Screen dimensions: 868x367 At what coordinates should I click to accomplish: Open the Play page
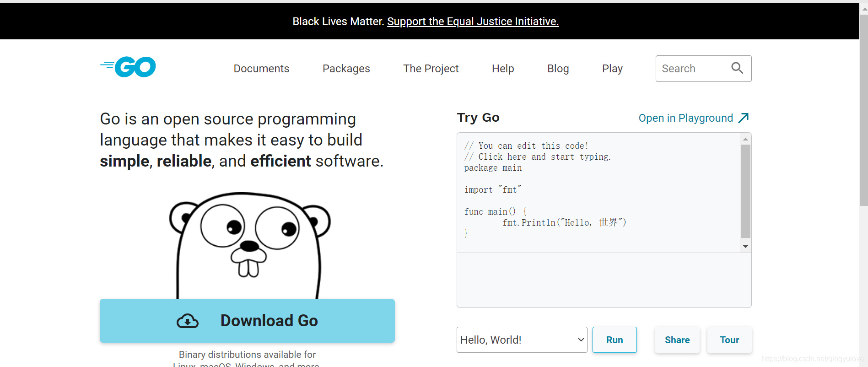[x=612, y=69]
